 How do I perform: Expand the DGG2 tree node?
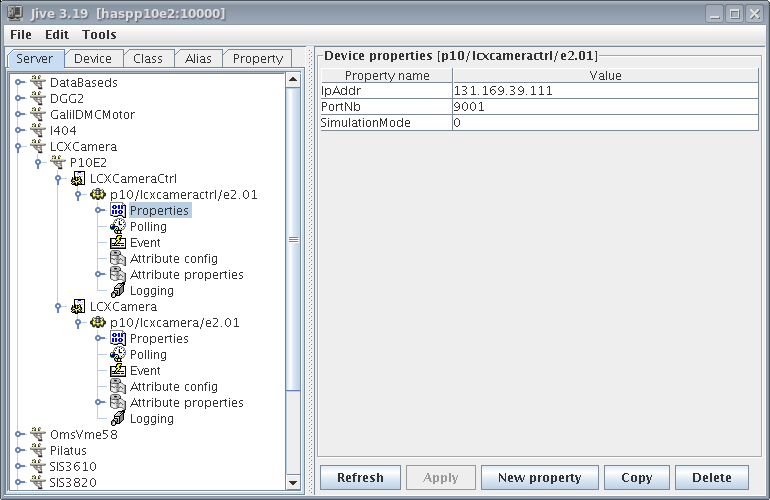(x=19, y=98)
